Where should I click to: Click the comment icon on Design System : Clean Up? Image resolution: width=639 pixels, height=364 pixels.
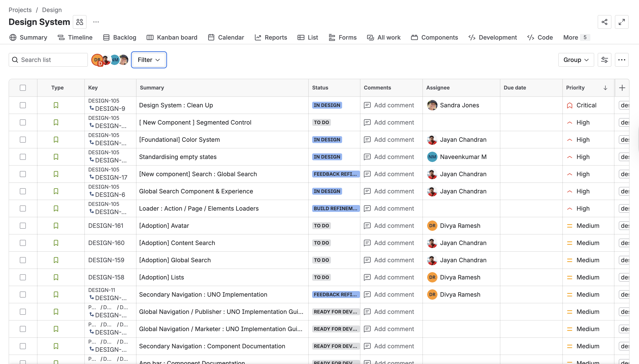click(367, 105)
